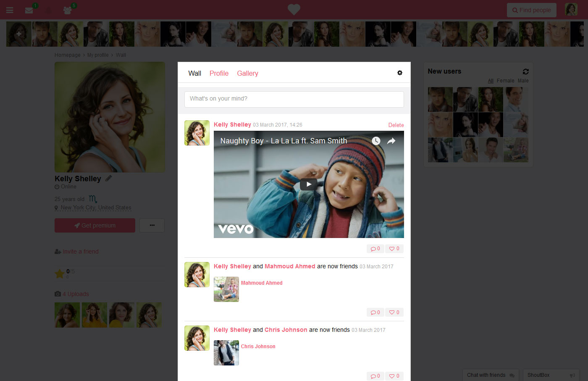Comment on the Chris Johnson friendship post
Viewport: 588px width, 381px height.
click(375, 376)
